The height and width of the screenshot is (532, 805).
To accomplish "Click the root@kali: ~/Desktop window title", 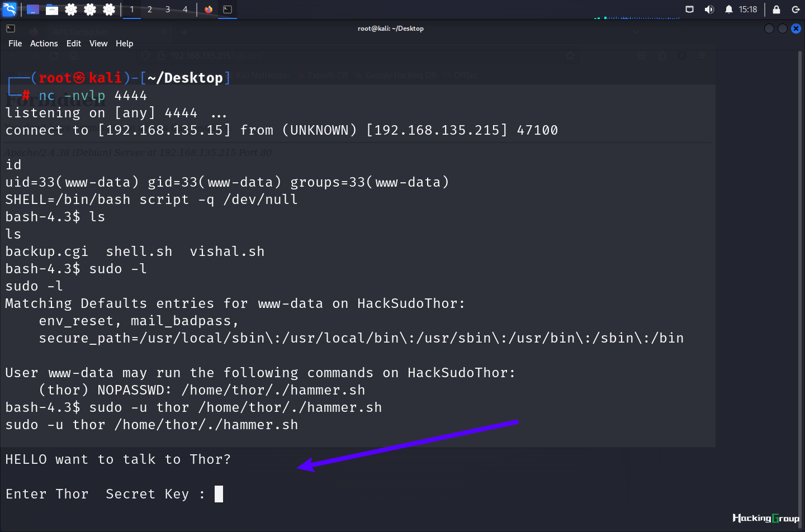I will pyautogui.click(x=391, y=28).
